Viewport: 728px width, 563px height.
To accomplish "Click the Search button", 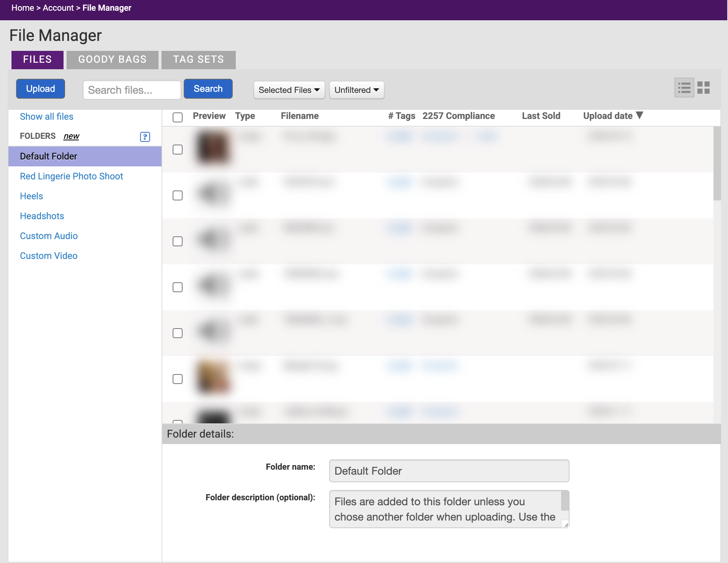I will point(208,89).
